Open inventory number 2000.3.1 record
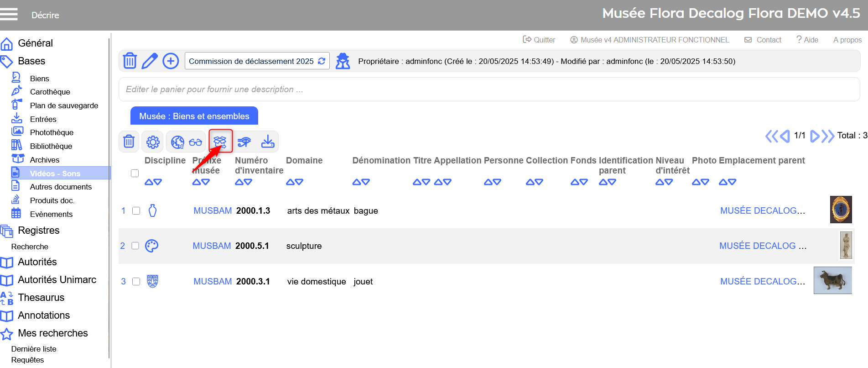The width and height of the screenshot is (868, 368). [x=253, y=281]
